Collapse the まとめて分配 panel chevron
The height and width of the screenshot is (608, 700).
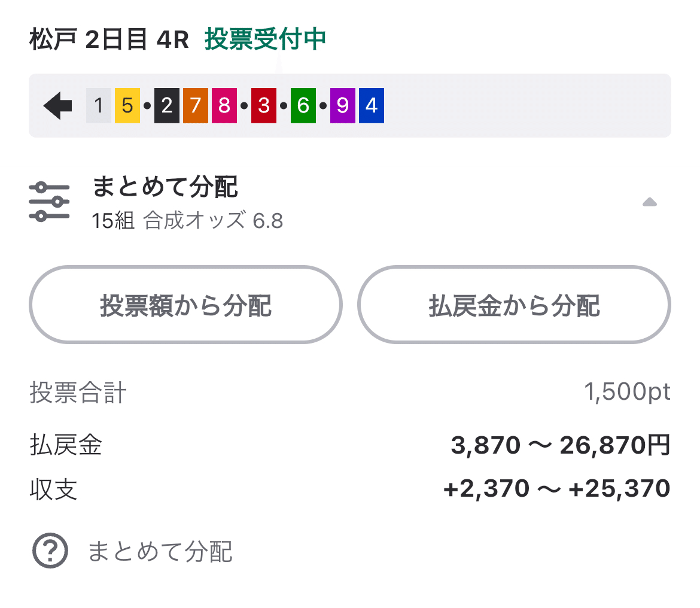tap(650, 202)
